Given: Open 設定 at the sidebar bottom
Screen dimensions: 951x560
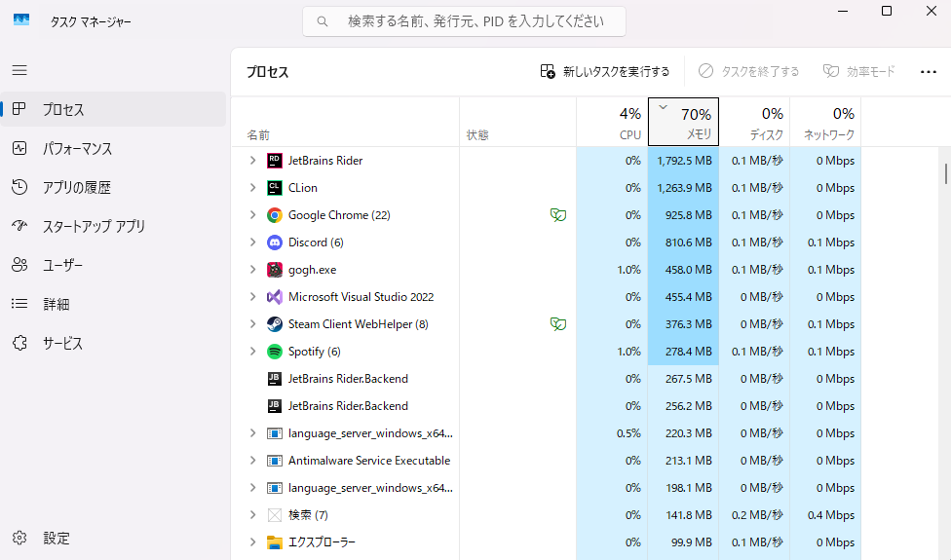Looking at the screenshot, I should 56,538.
